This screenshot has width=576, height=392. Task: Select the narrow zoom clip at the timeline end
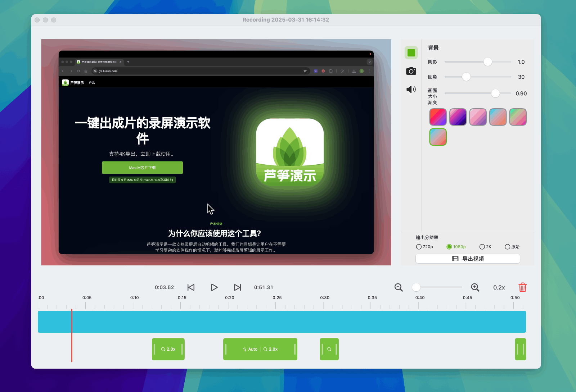pyautogui.click(x=521, y=349)
